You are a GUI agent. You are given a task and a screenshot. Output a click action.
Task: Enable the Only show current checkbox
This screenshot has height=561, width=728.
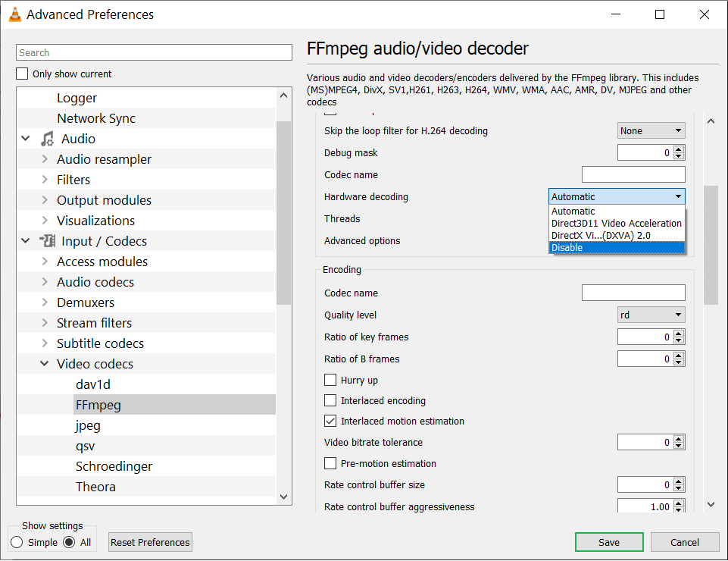click(x=22, y=74)
